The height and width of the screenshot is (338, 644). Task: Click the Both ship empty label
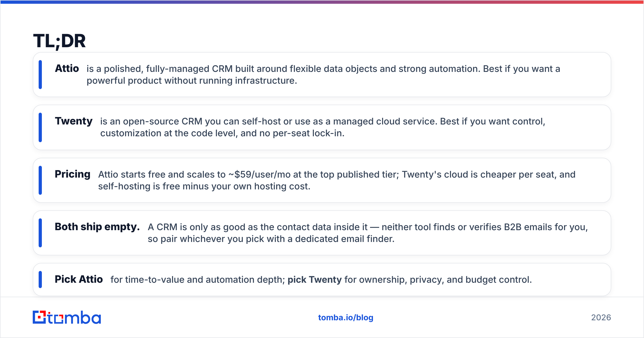pos(97,227)
